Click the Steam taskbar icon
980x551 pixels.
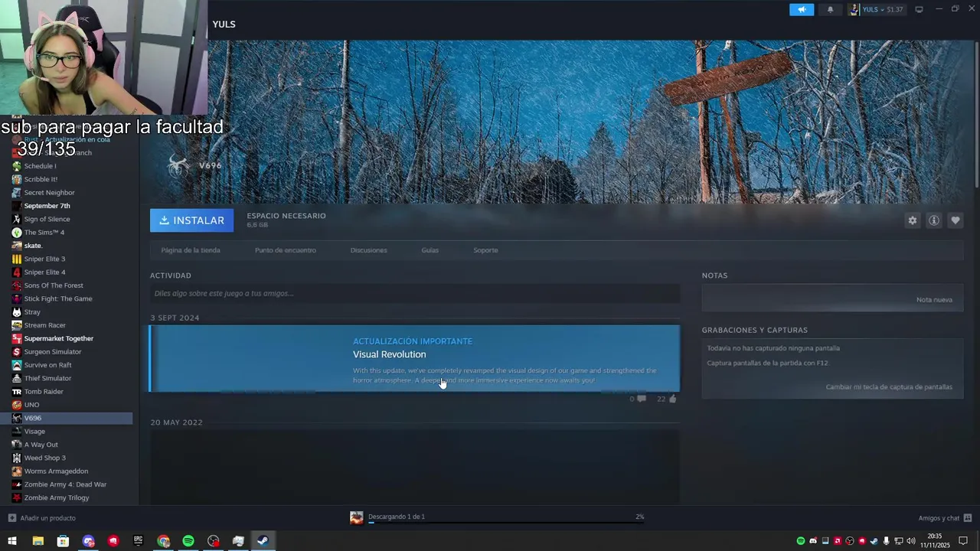(x=263, y=541)
